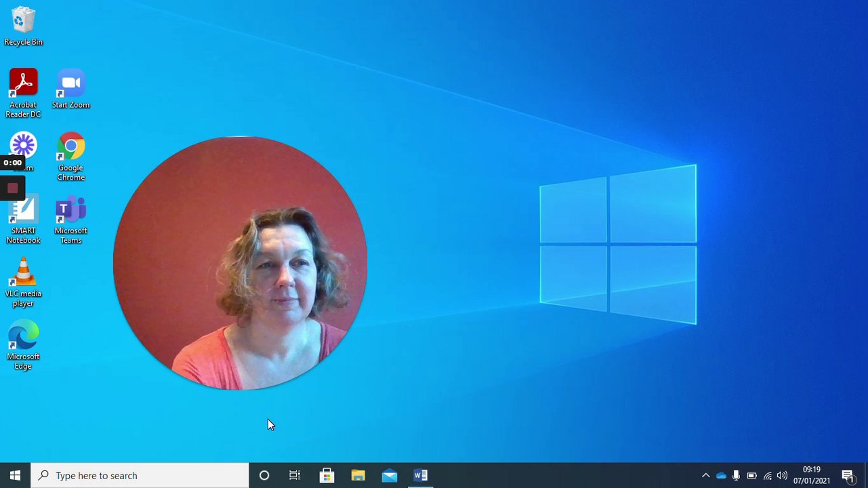Select Acrobat Reader DC desktop shortcut
Viewport: 868px width, 488px height.
tap(23, 94)
